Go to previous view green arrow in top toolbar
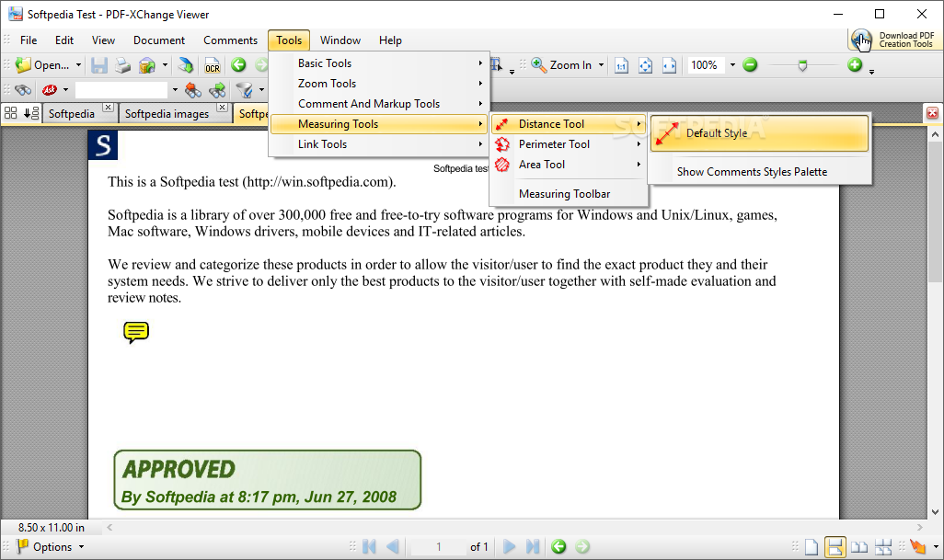This screenshot has height=560, width=944. [x=238, y=65]
